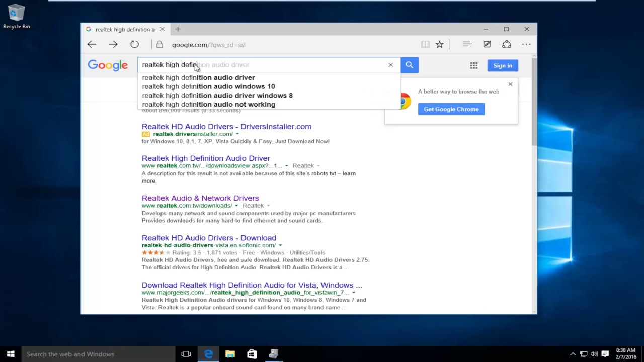Open Realtek Audio & Network Drivers result
The image size is (644, 362).
click(200, 198)
